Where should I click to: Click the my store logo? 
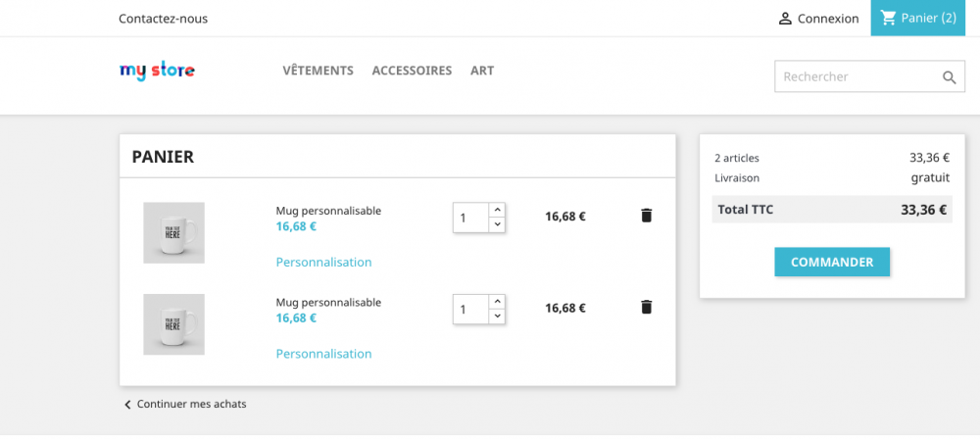[x=157, y=71]
